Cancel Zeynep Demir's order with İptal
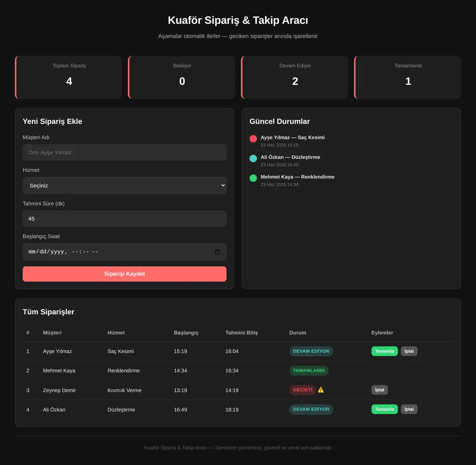The width and height of the screenshot is (476, 465). 380,390
